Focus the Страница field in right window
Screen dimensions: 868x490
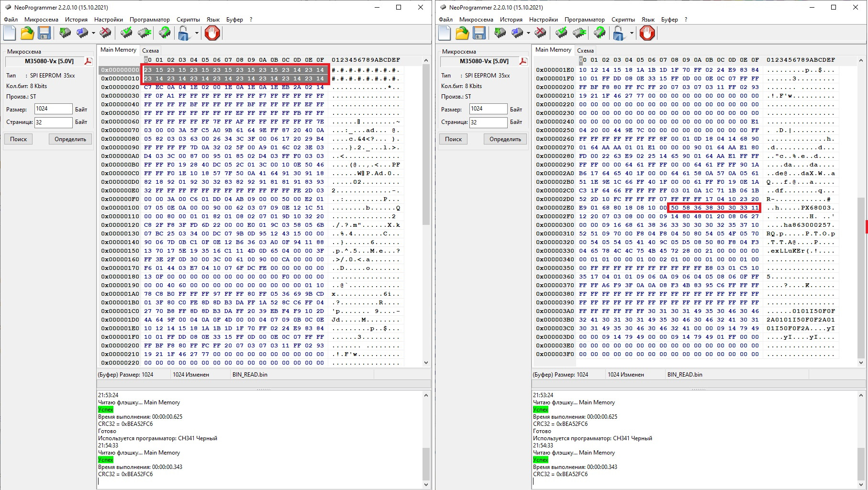click(x=488, y=122)
